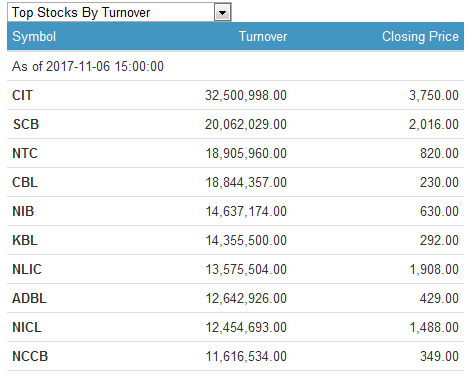468x380 pixels.
Task: Open the NCCB stock symbol
Action: [x=30, y=356]
